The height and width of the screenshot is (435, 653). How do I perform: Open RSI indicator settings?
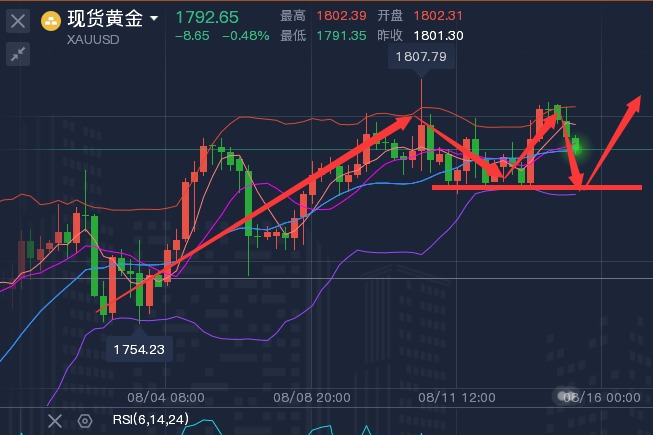coord(85,421)
